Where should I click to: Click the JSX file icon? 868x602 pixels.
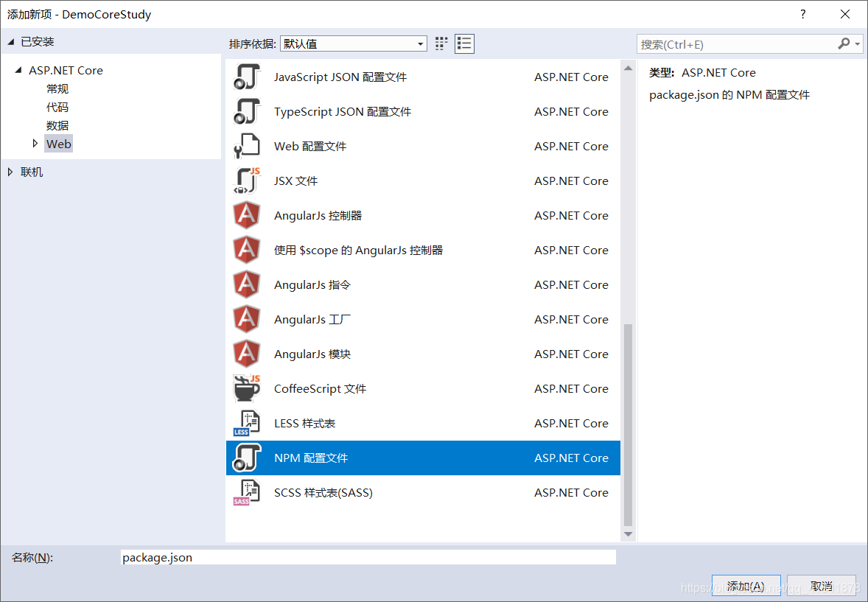[x=247, y=181]
